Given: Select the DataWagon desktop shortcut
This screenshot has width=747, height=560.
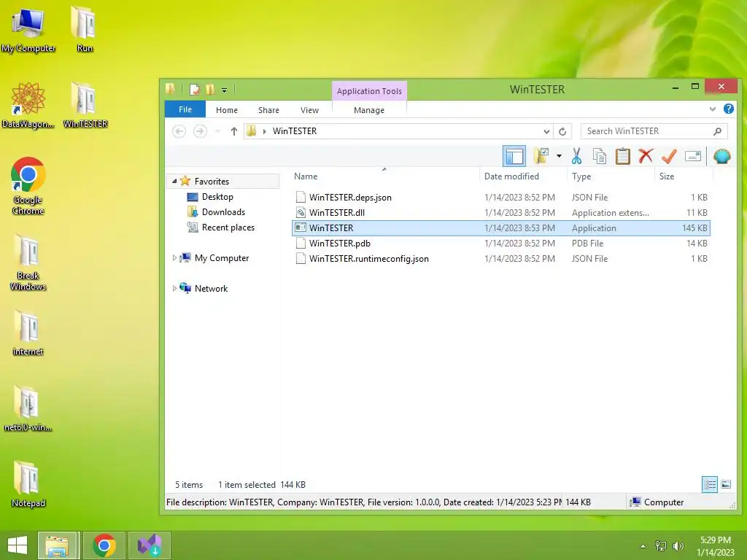Looking at the screenshot, I should [x=28, y=105].
